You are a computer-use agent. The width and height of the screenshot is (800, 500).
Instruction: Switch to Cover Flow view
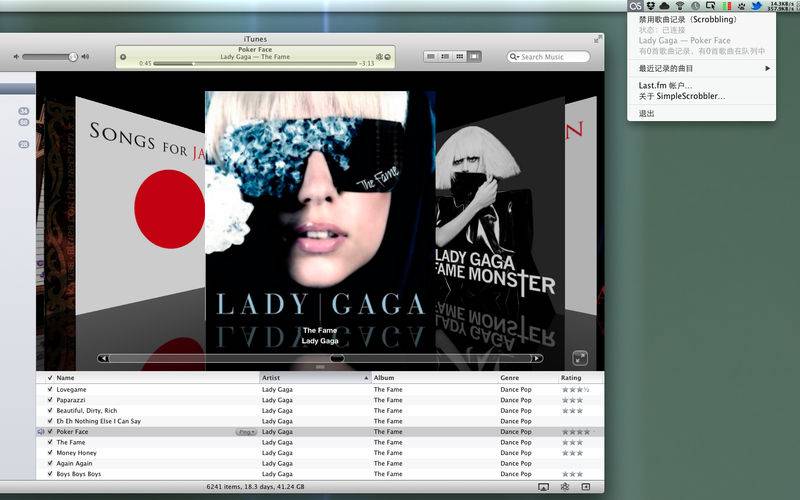click(x=474, y=57)
